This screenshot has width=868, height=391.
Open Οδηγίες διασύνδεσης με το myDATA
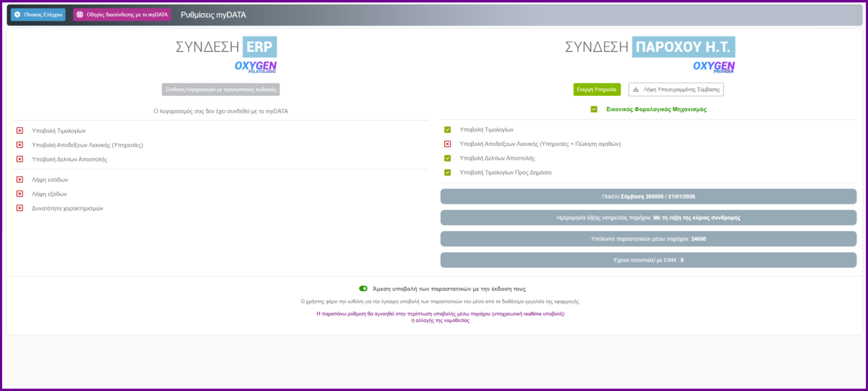click(x=122, y=15)
